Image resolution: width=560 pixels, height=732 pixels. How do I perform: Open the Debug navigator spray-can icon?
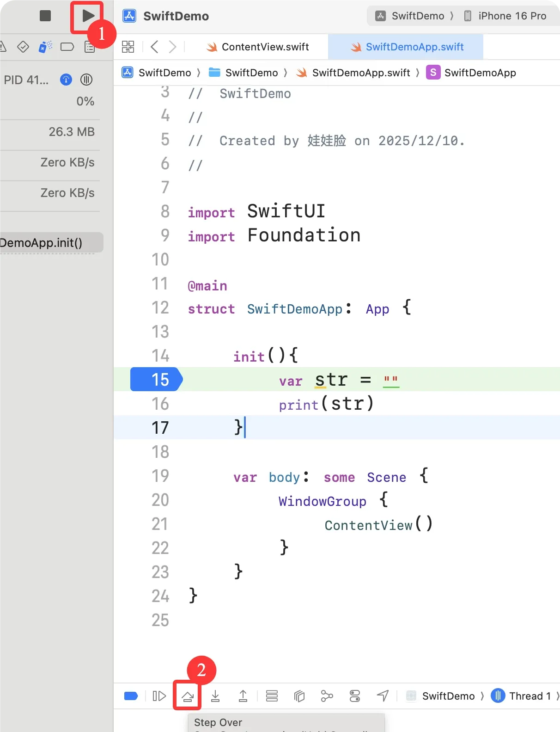click(45, 47)
